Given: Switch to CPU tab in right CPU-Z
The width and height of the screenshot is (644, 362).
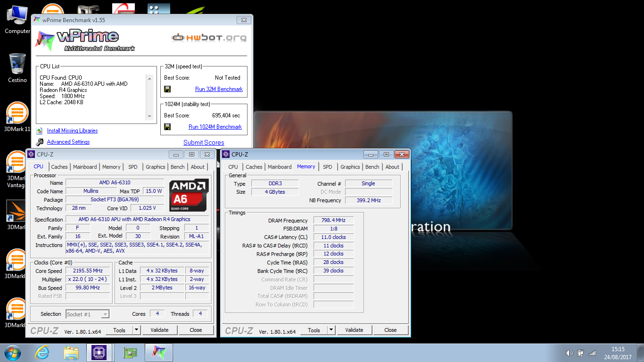Looking at the screenshot, I should [x=233, y=167].
